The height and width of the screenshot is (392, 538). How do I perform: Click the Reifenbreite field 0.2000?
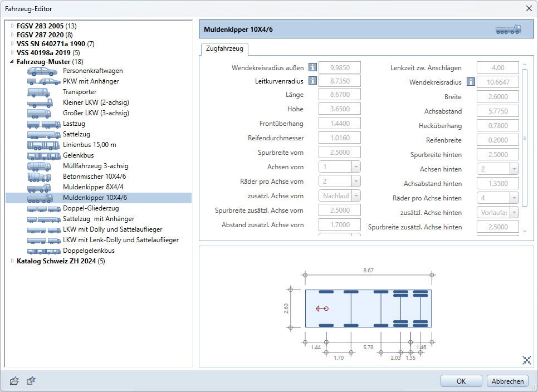(498, 140)
